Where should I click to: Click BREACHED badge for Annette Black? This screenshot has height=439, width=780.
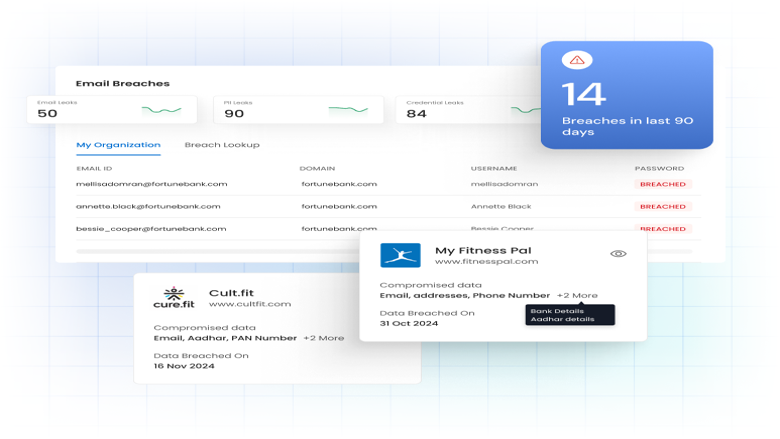(663, 206)
